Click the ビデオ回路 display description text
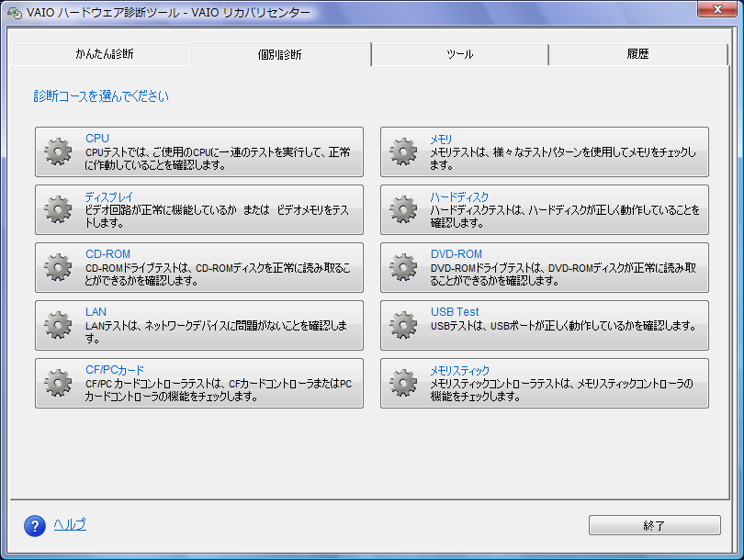 coord(217,217)
